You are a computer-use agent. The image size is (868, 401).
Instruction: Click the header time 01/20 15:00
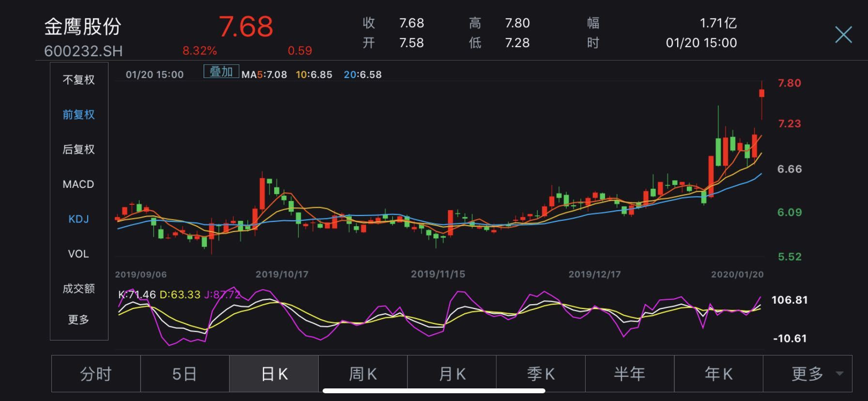[701, 43]
